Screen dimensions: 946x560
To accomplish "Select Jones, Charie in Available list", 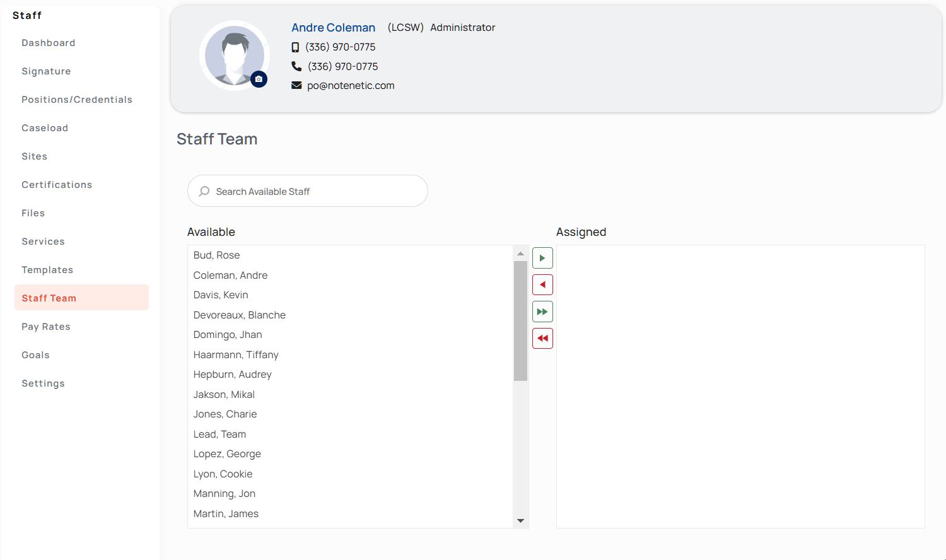I will click(351, 414).
